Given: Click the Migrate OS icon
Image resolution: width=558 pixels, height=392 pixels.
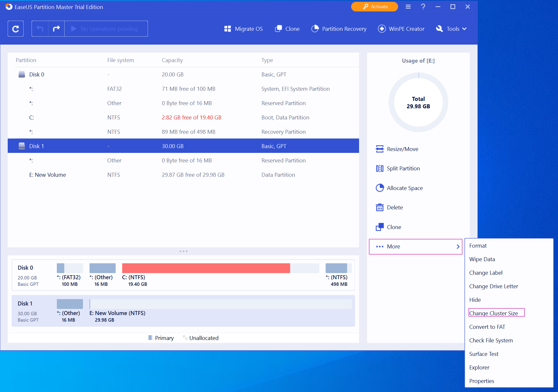Looking at the screenshot, I should pos(228,29).
